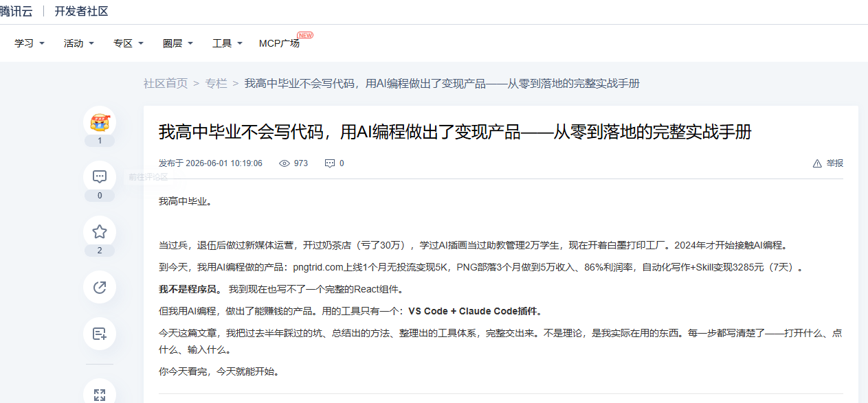Click the 专栏 breadcrumb link
This screenshot has height=403, width=868.
click(x=216, y=83)
